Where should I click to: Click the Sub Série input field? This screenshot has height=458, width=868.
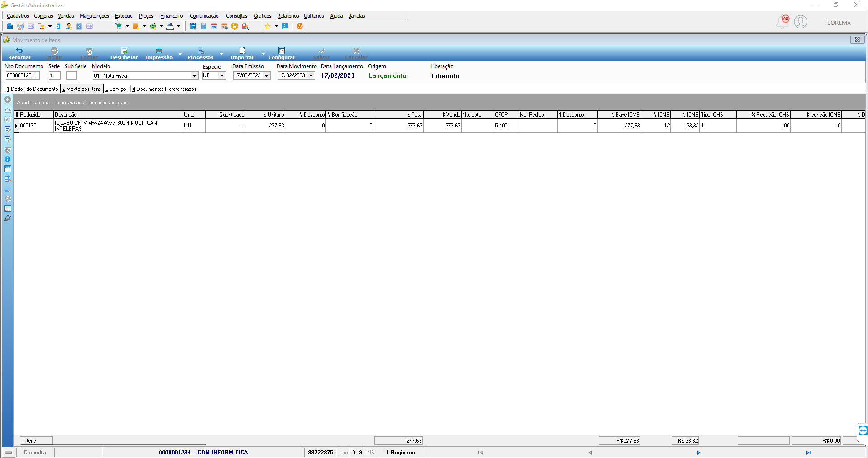[x=71, y=76]
